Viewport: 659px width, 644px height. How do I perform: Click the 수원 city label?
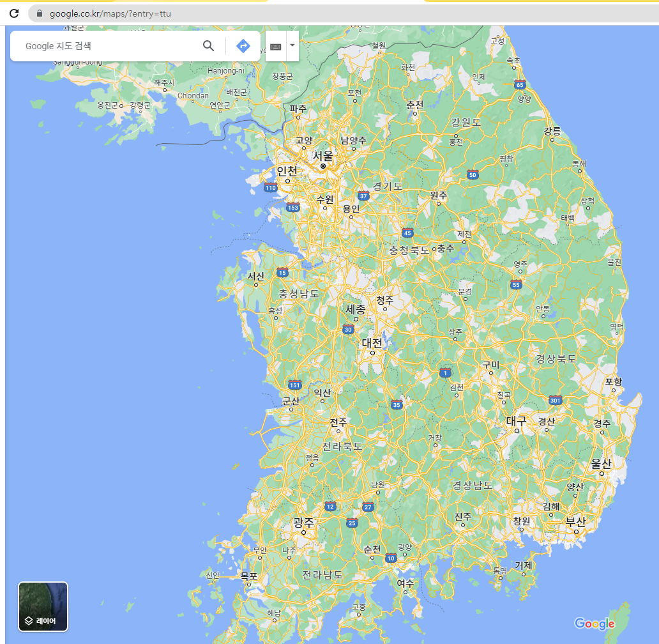tap(325, 199)
